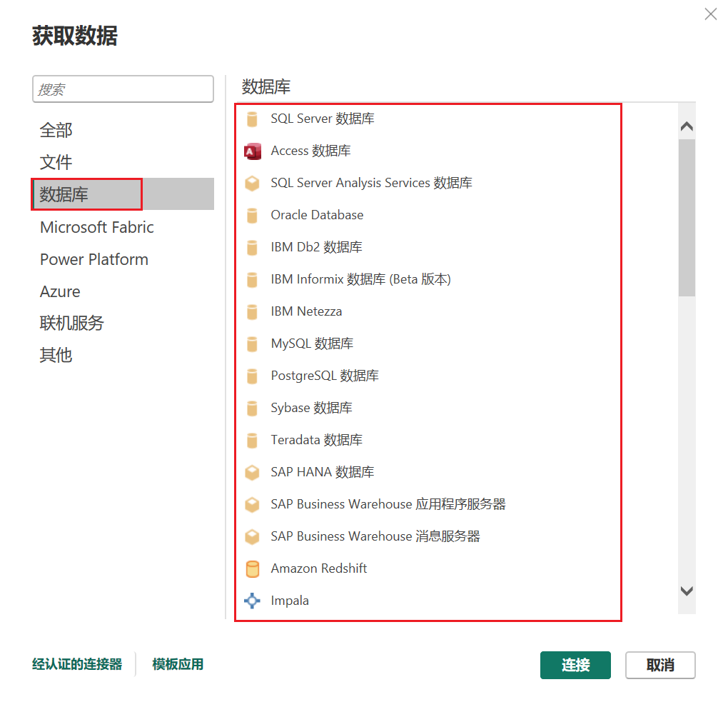Select 'Access 数据库' text entry
The height and width of the screenshot is (707, 728).
click(x=310, y=151)
